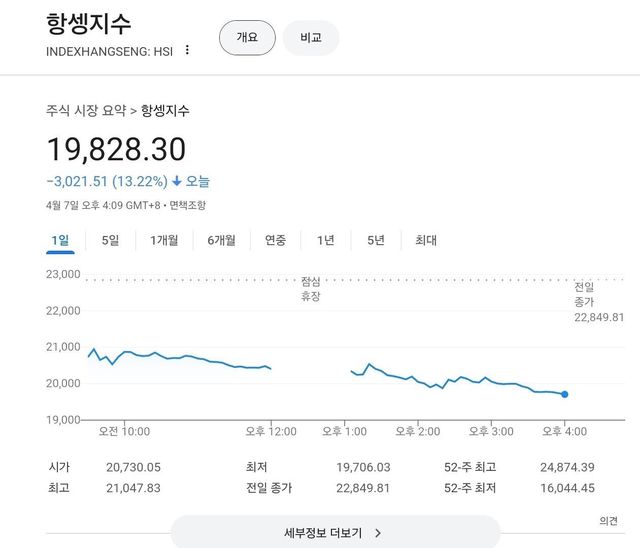Open the 의견 feedback link
Screen dimensions: 640x548
click(609, 521)
